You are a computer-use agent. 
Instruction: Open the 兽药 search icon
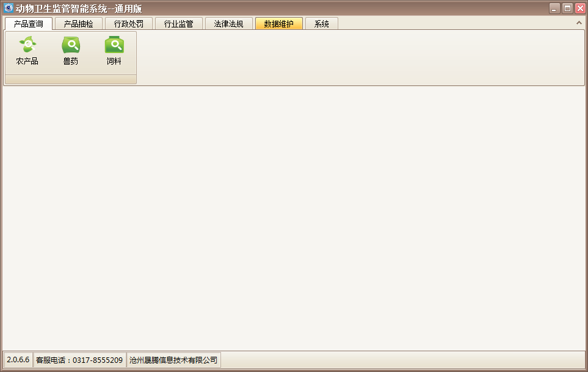click(x=71, y=51)
